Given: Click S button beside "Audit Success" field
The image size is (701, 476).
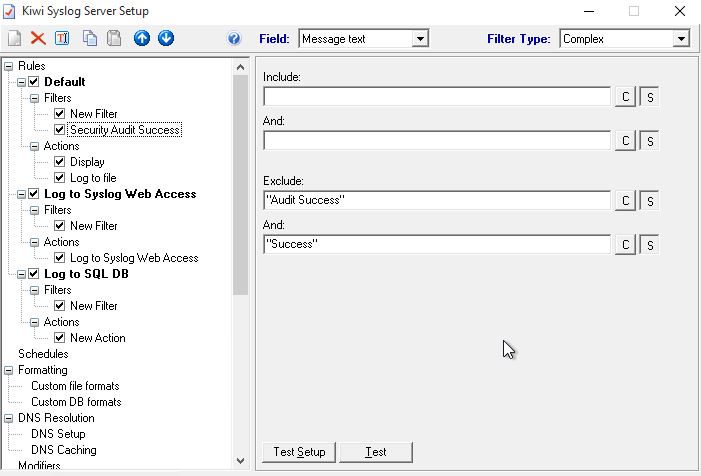Looking at the screenshot, I should (x=650, y=201).
